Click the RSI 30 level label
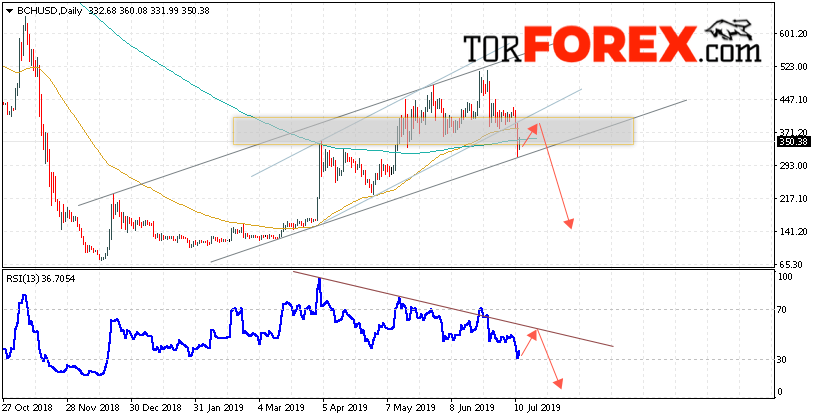This screenshot has width=815, height=419. (x=783, y=360)
